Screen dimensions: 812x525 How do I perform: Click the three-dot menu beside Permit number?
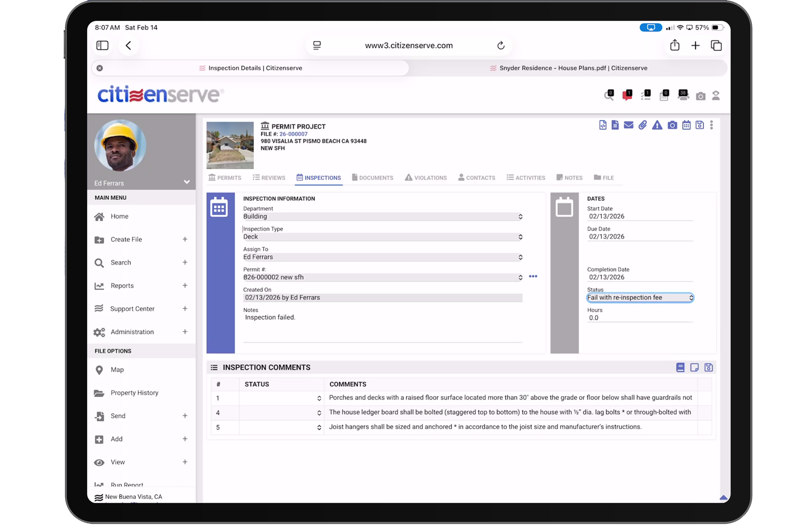[533, 276]
